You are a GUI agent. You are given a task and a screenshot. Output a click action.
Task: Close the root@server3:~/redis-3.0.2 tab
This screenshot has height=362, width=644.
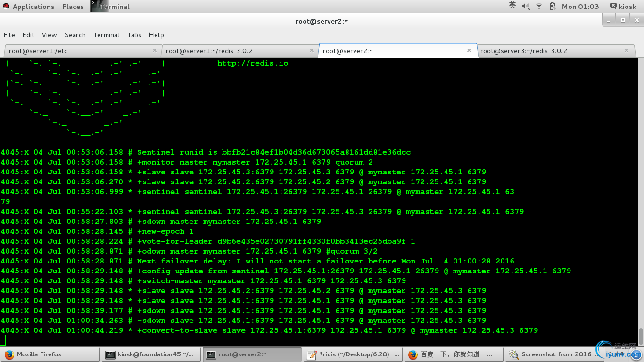coord(627,50)
